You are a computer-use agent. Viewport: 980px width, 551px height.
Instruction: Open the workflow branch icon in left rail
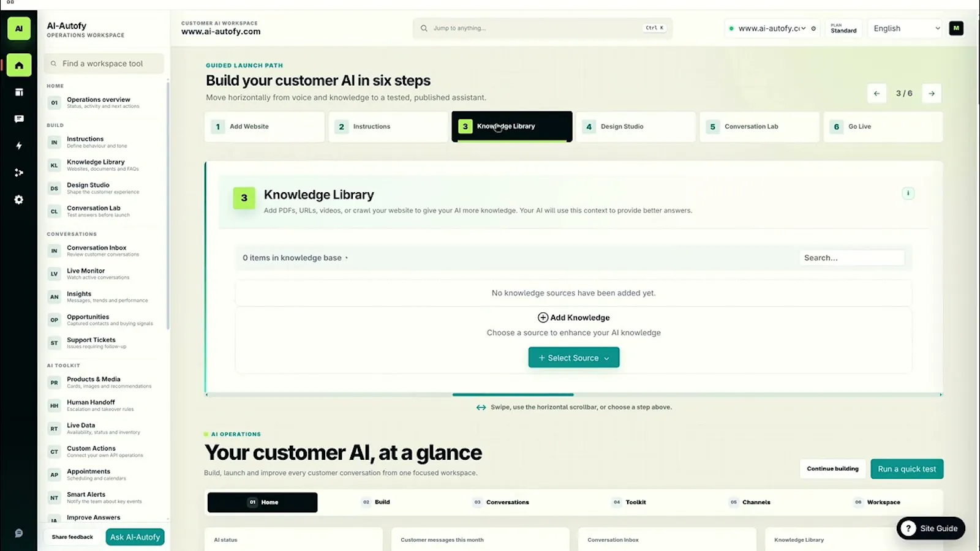(19, 173)
